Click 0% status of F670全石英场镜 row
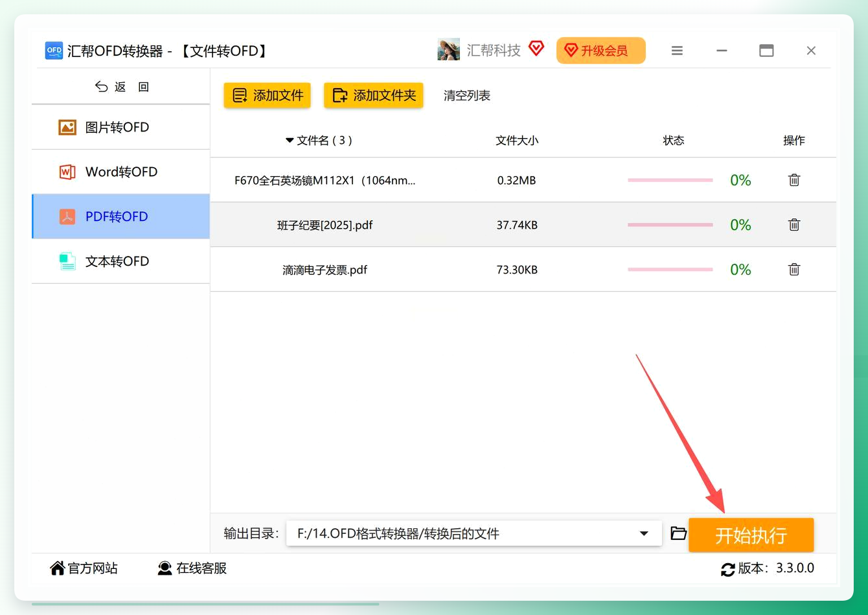 point(740,180)
